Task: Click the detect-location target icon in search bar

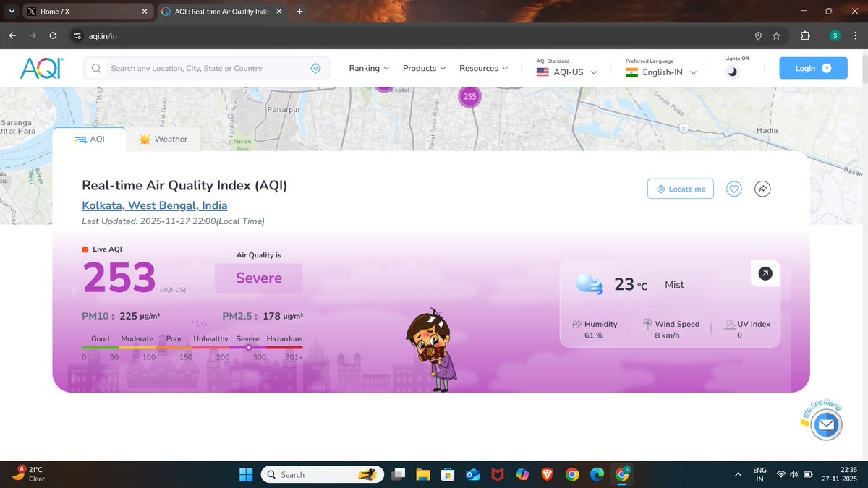Action: coord(315,68)
